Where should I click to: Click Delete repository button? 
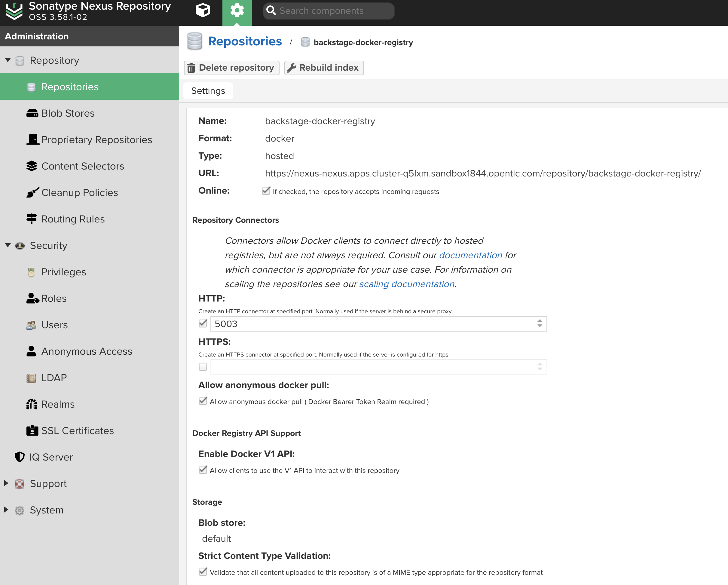tap(232, 68)
